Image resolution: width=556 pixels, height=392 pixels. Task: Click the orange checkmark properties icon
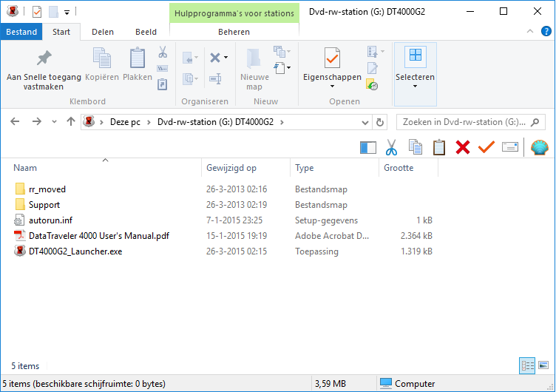point(486,147)
